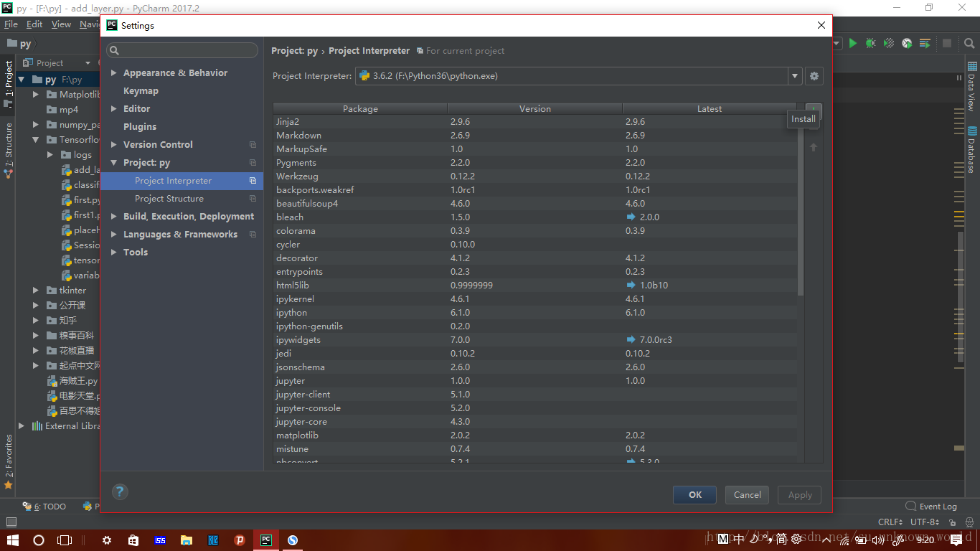Click 'Project: py' breadcrumb link

coord(294,51)
